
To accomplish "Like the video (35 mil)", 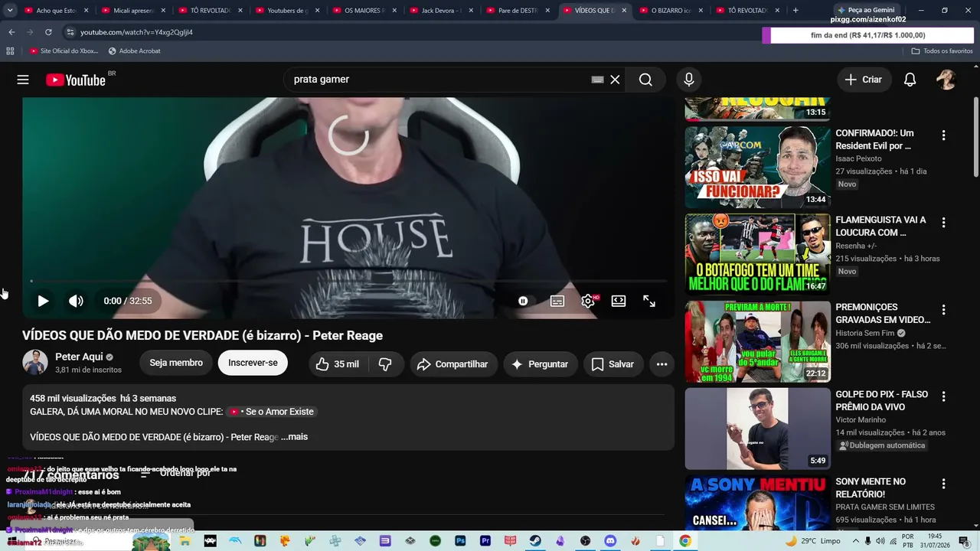I will pos(337,364).
